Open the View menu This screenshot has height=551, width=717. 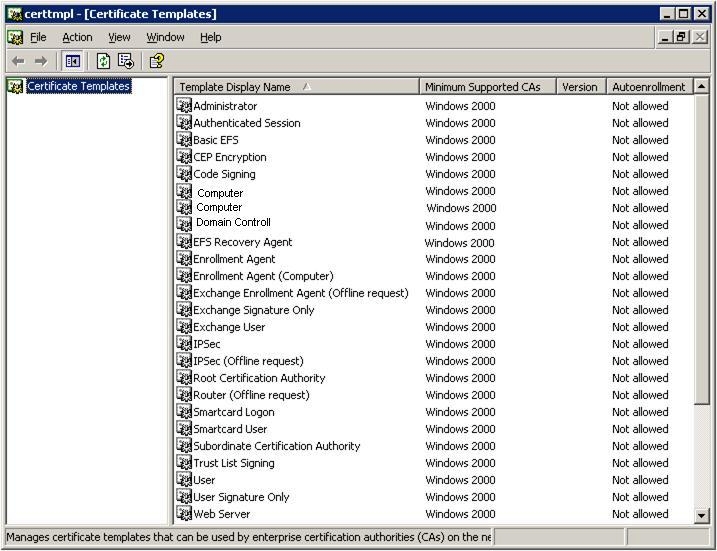click(x=119, y=37)
